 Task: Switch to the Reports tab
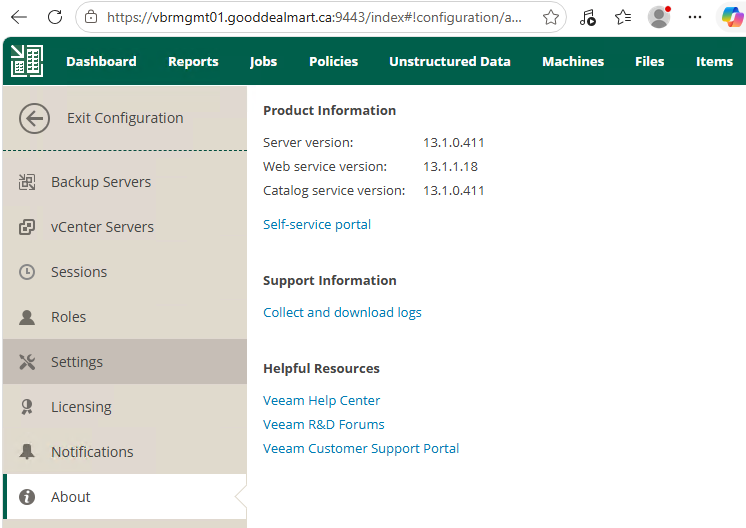tap(193, 61)
